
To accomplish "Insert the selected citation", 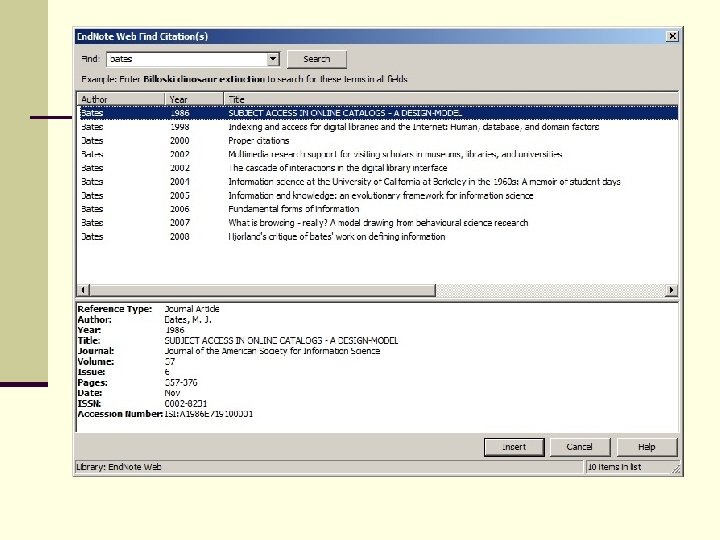I will coord(514,447).
